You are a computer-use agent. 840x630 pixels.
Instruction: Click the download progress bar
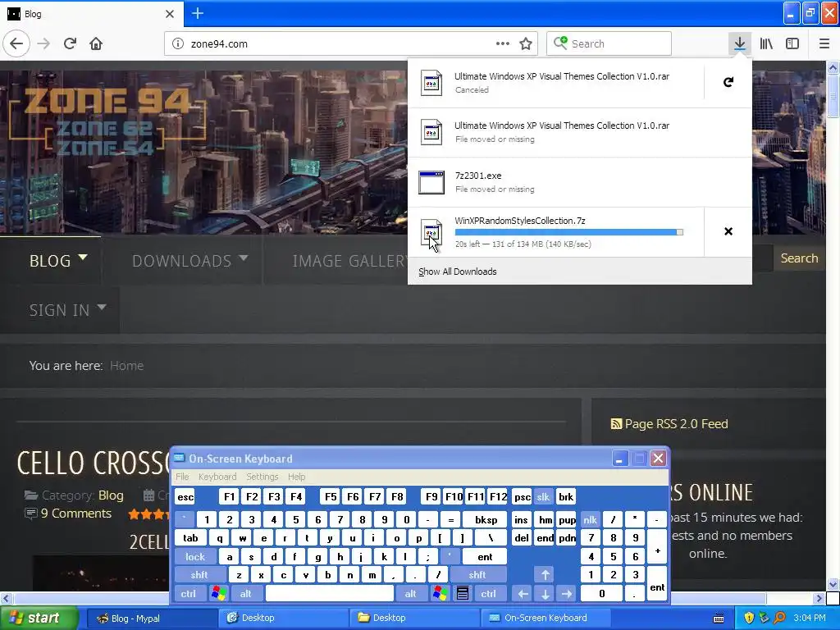click(569, 232)
